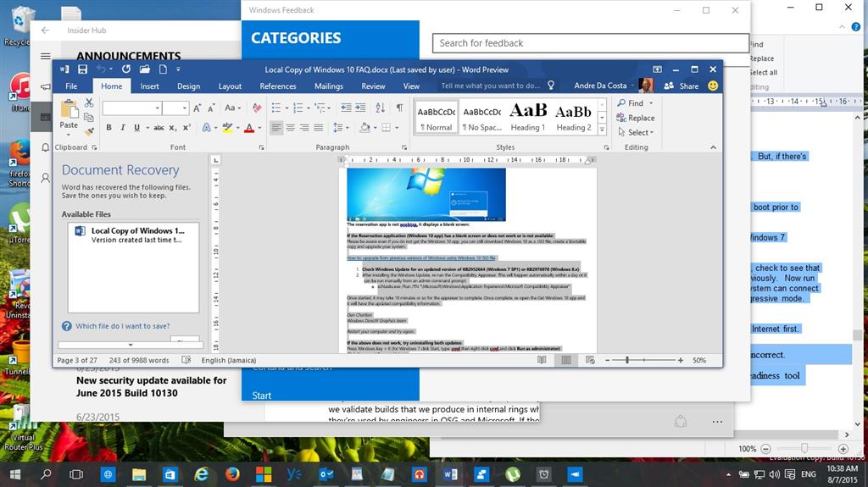Select recovered file Local Copy of Windows 1...

point(133,235)
